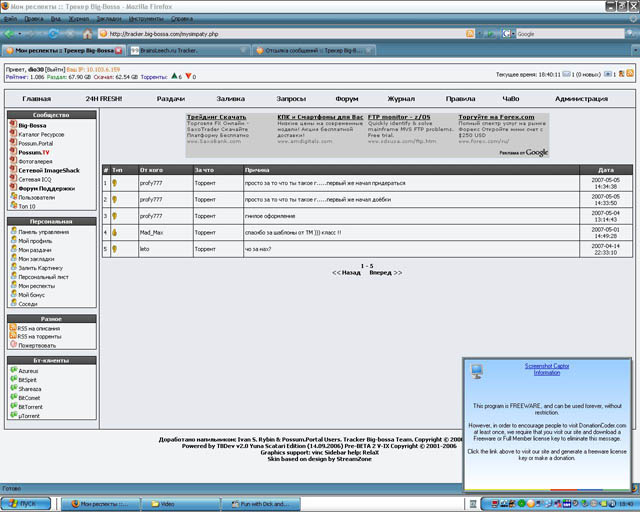Click the orange RSS icon in header
The height and width of the screenshot is (512, 640).
(x=630, y=74)
